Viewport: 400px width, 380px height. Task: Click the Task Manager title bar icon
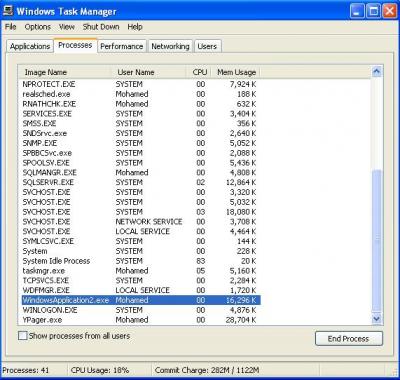(x=8, y=11)
